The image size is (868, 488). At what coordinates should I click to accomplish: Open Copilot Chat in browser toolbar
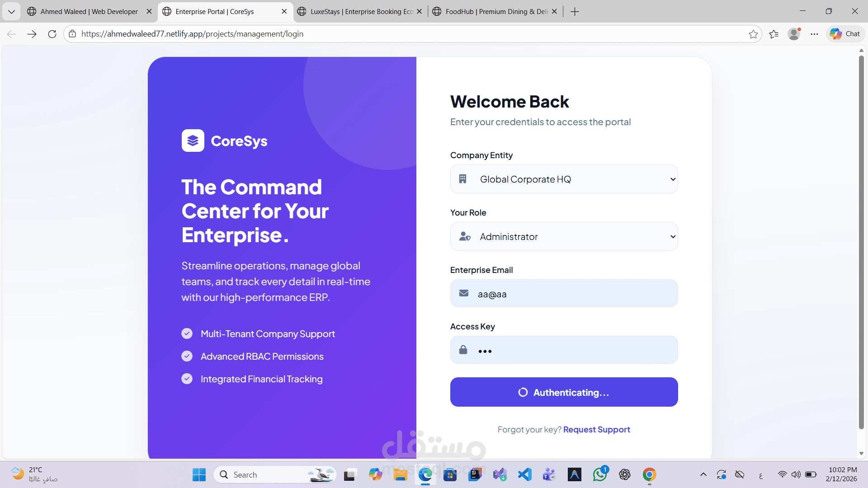(x=845, y=34)
